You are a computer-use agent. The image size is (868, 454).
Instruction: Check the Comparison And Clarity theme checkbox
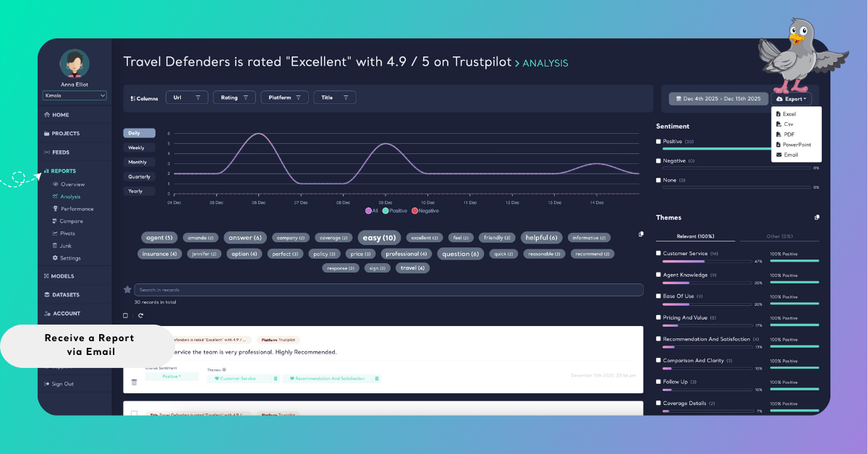(x=658, y=360)
